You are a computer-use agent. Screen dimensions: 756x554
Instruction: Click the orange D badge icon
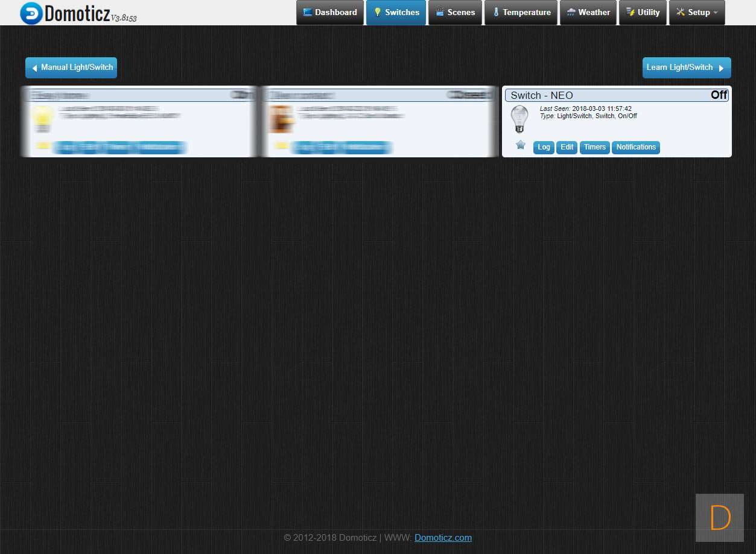pyautogui.click(x=719, y=518)
